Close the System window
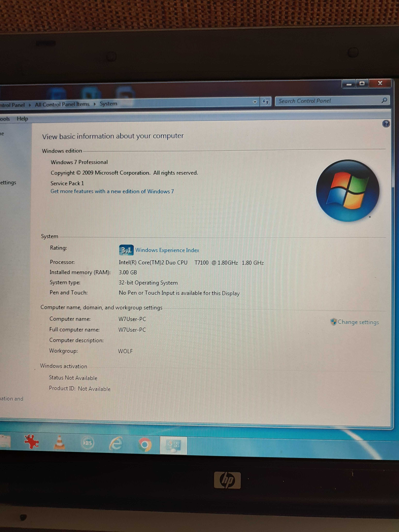399x532 pixels. [x=380, y=83]
